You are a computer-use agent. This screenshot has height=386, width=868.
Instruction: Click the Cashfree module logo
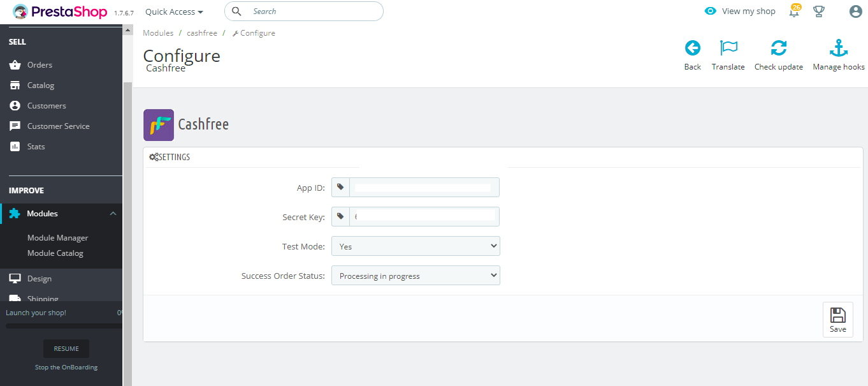pyautogui.click(x=159, y=125)
